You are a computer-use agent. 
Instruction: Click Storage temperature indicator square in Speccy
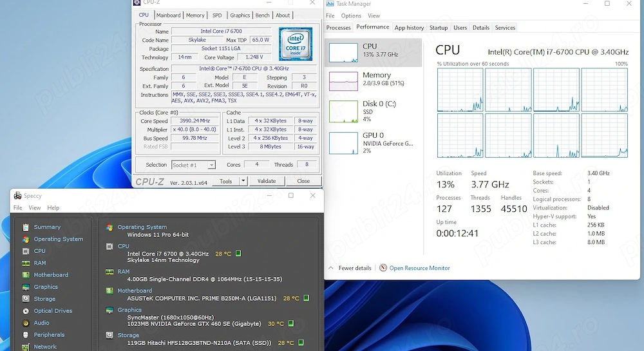tap(301, 343)
